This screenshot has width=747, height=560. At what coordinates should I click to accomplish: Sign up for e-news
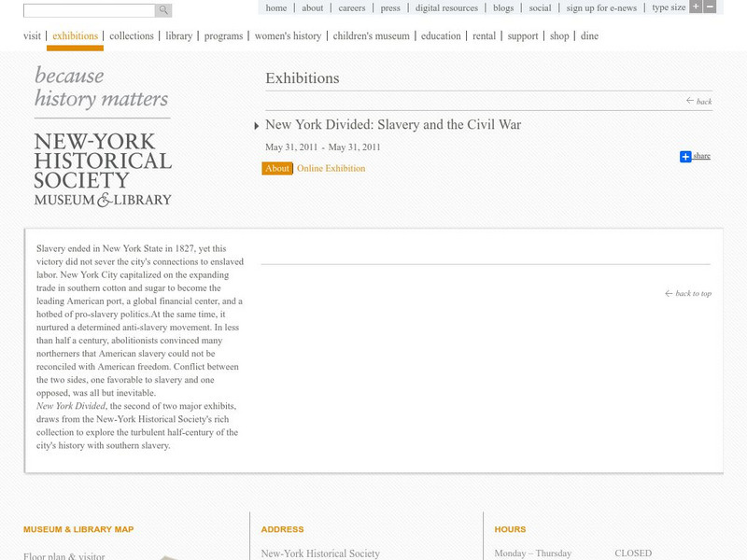pyautogui.click(x=601, y=7)
